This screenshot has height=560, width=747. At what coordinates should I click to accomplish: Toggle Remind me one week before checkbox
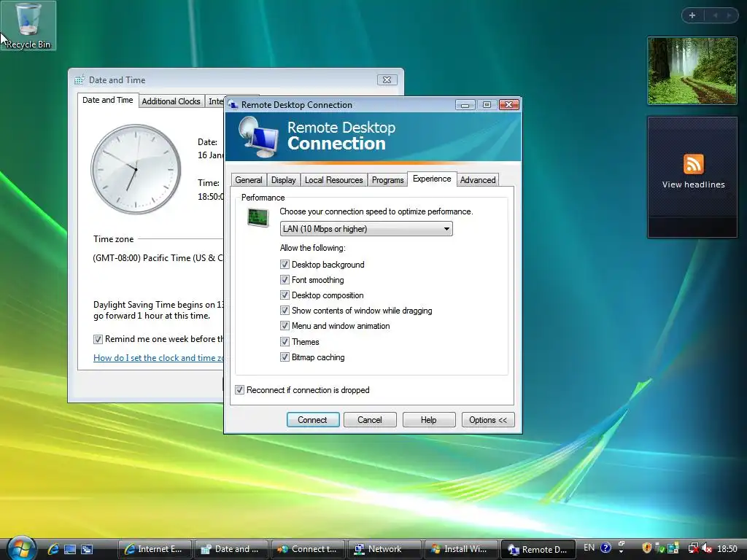coord(98,340)
